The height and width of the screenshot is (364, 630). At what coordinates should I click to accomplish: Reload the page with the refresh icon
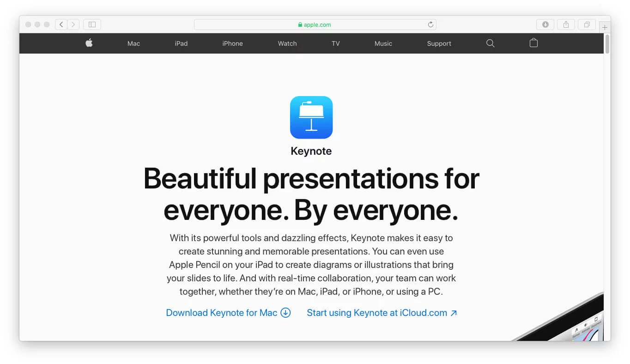click(x=430, y=24)
